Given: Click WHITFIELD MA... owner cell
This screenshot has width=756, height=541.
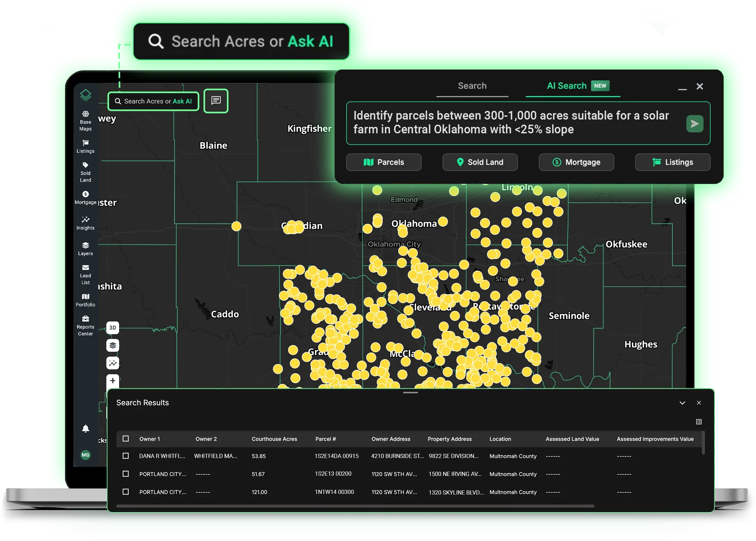Looking at the screenshot, I should (215, 456).
